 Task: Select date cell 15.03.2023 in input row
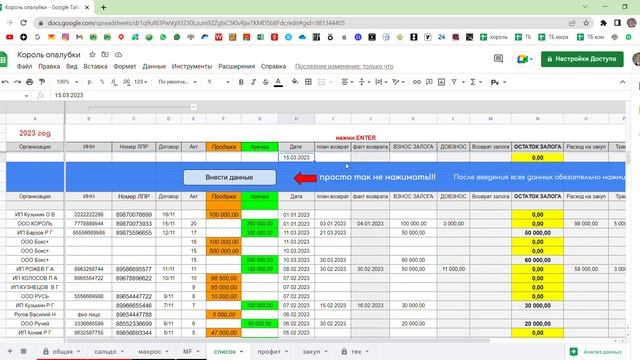pos(296,158)
